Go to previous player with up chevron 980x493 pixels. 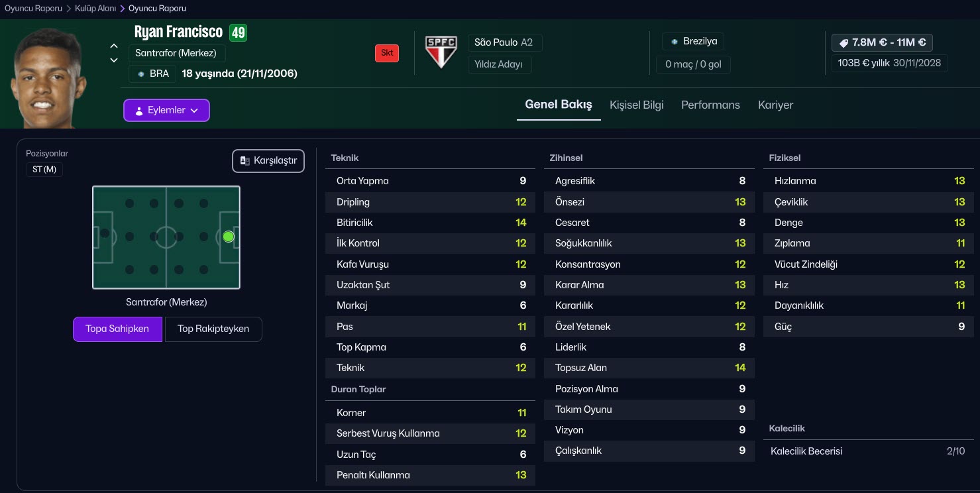click(x=114, y=46)
